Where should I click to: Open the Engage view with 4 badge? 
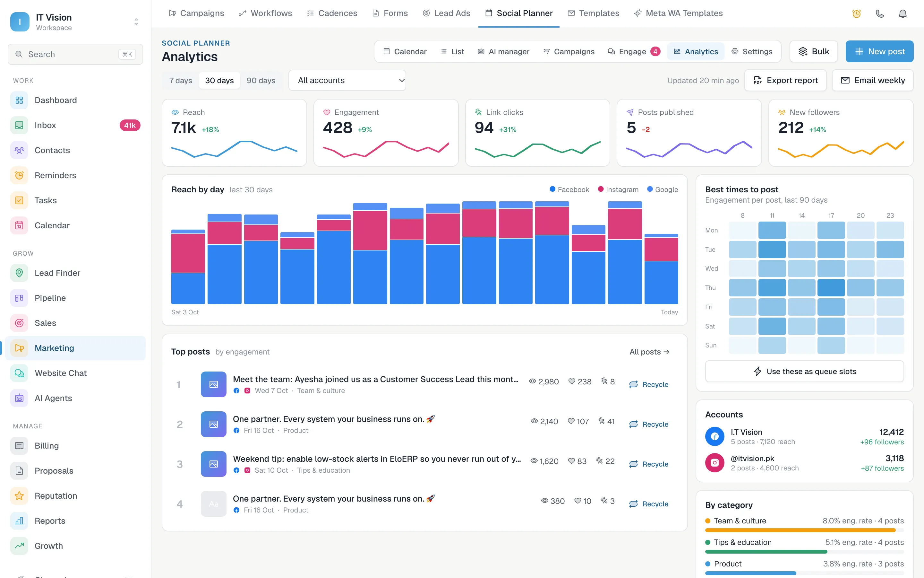click(634, 52)
